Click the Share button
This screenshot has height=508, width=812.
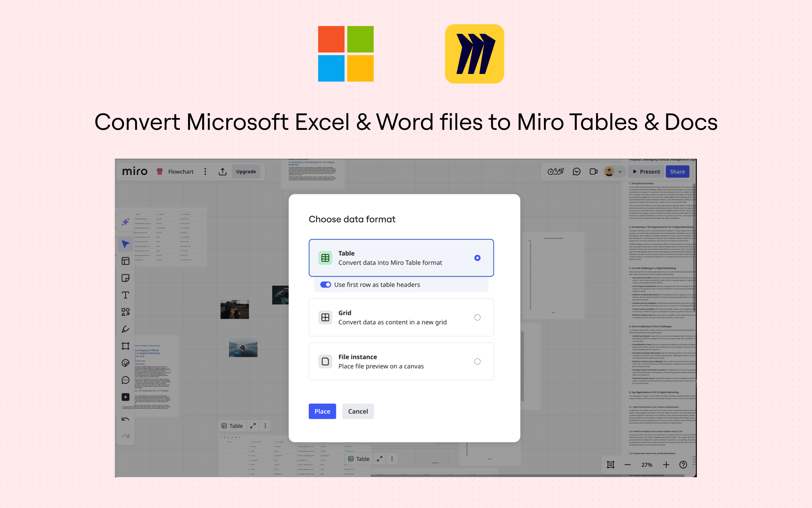tap(678, 172)
